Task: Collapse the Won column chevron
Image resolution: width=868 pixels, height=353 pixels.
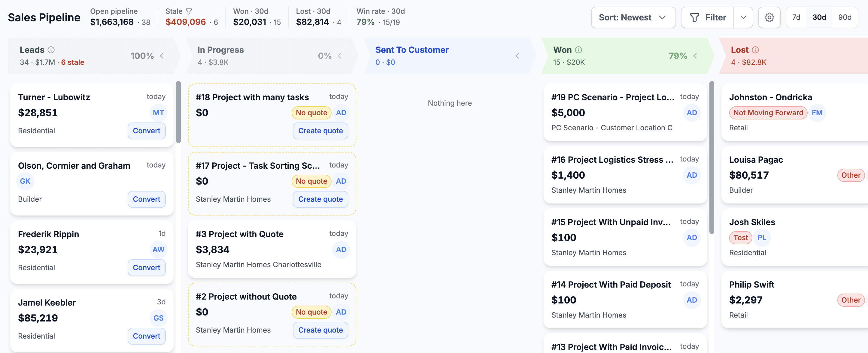Action: coord(695,56)
